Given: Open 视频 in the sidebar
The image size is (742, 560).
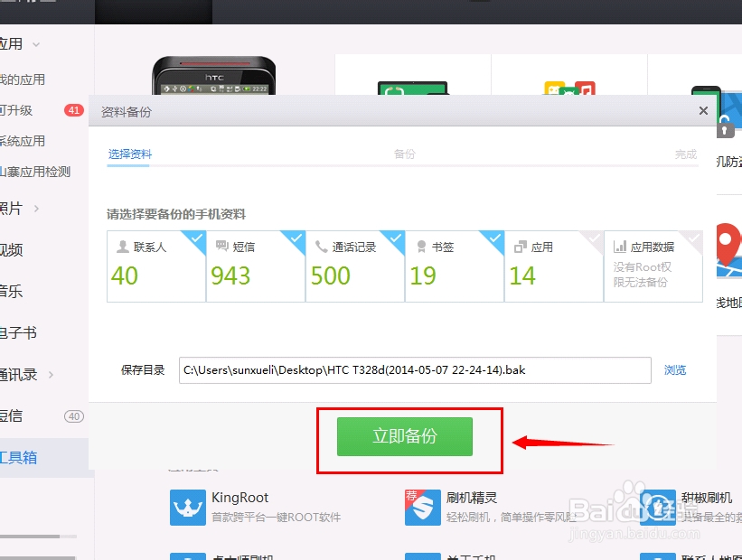Looking at the screenshot, I should (12, 249).
